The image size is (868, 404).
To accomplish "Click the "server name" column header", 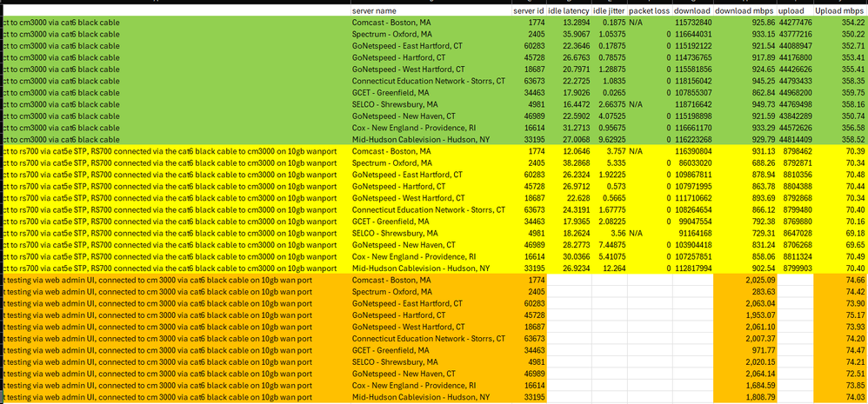I will coord(374,9).
